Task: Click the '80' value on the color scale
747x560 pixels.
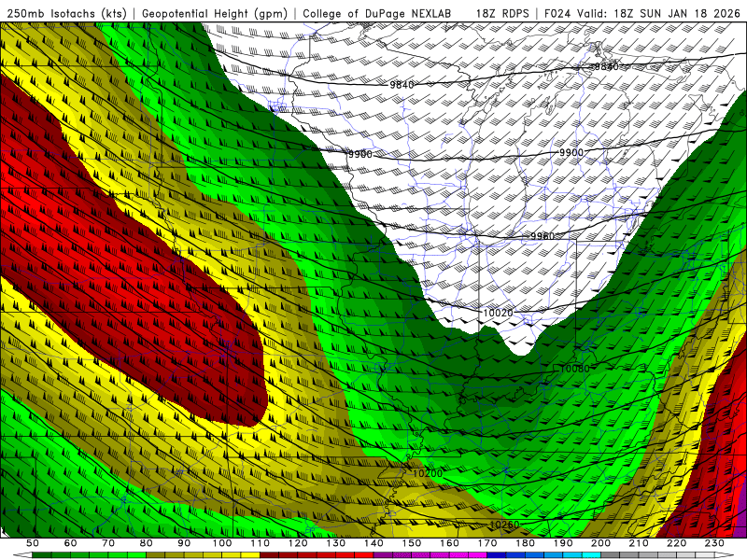Action: coord(147,543)
